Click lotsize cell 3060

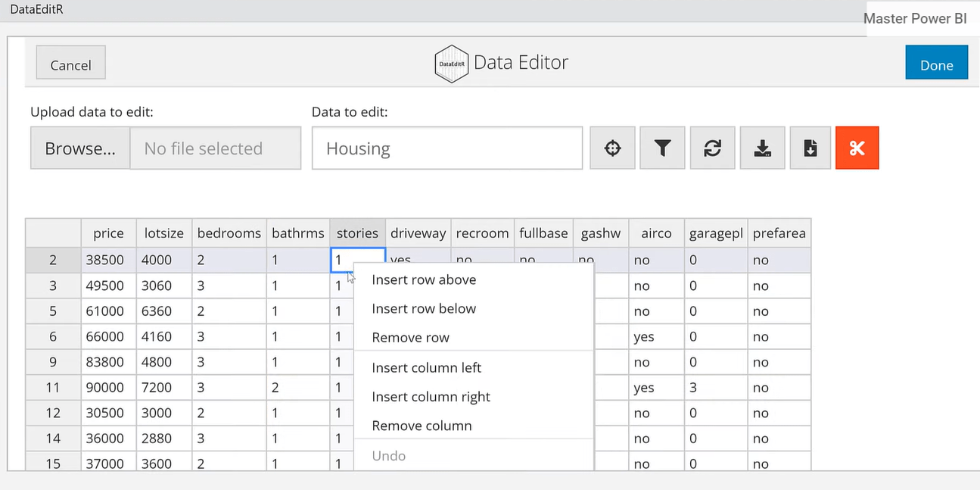[164, 286]
